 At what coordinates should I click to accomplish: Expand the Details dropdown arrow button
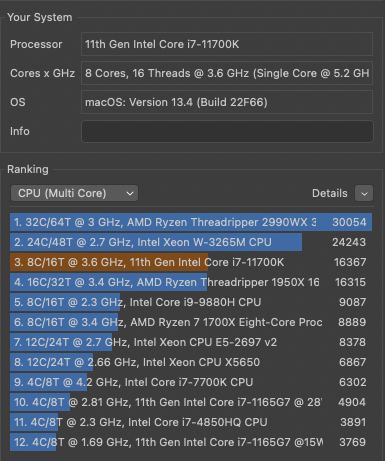tap(364, 193)
